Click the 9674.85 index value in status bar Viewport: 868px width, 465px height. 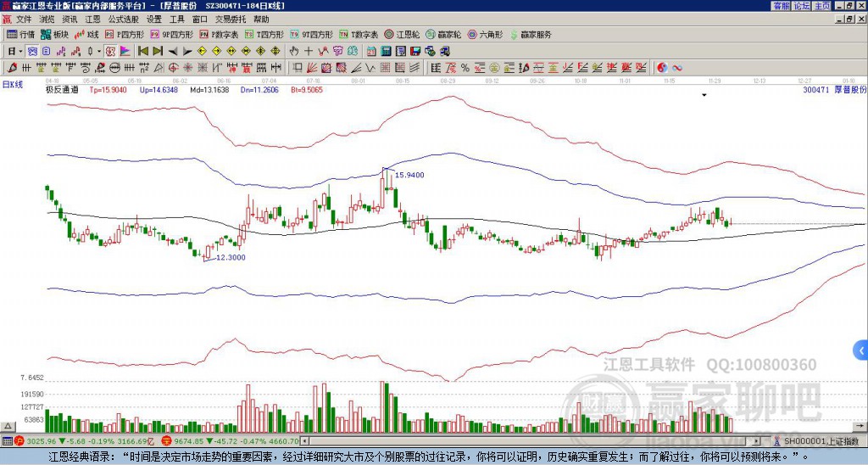188,441
